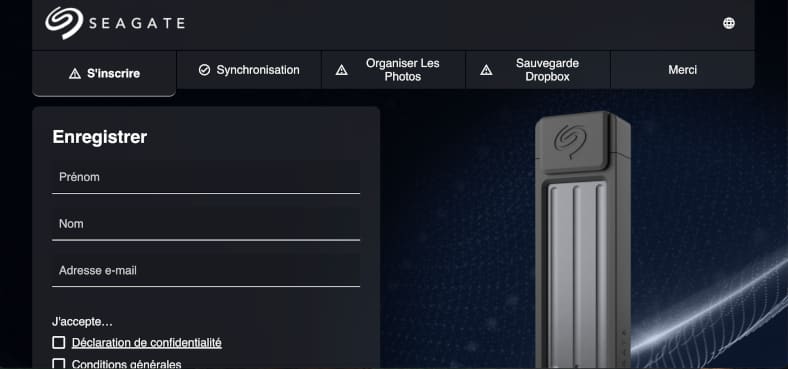788x369 pixels.
Task: Open the globe language selector icon
Action: point(729,23)
